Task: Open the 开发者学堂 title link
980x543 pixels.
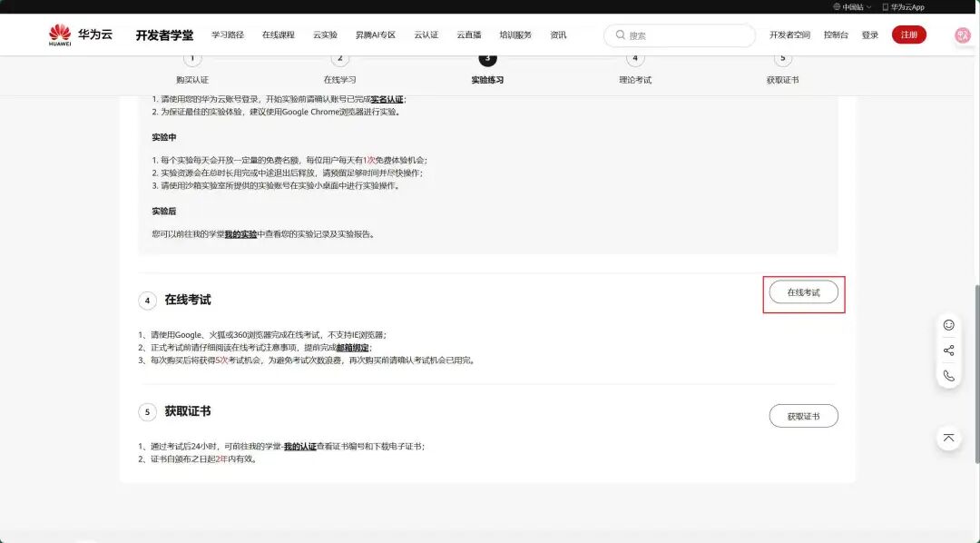Action: pyautogui.click(x=164, y=35)
